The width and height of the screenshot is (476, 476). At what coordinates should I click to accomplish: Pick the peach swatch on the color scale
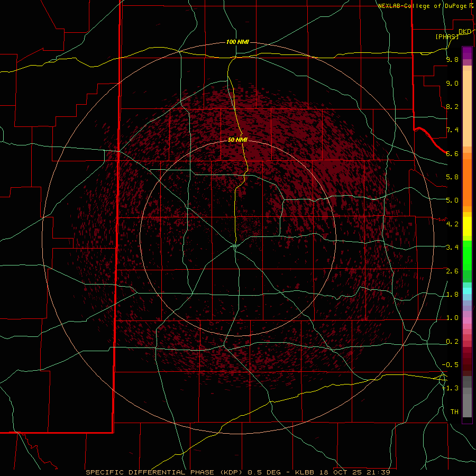click(x=467, y=109)
